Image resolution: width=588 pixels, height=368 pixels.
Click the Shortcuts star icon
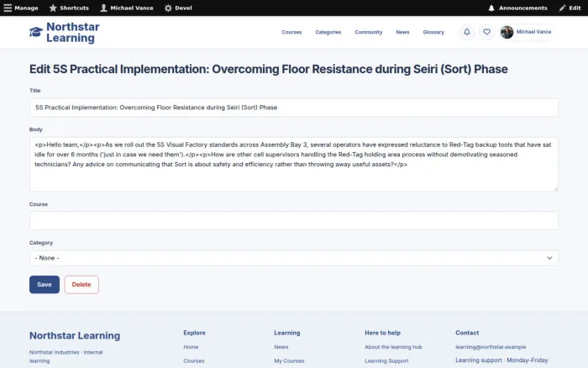pos(53,8)
